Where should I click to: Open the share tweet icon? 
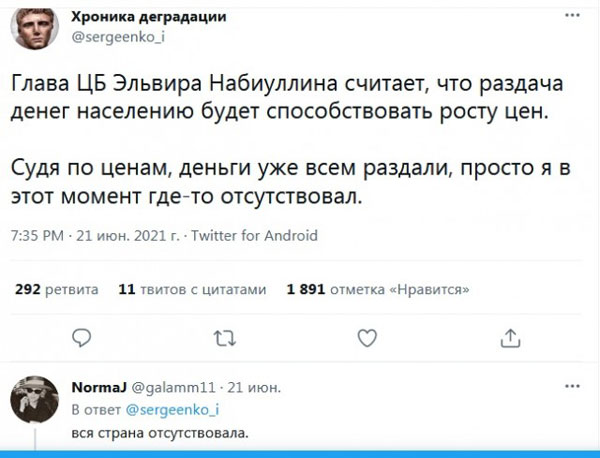click(x=510, y=337)
